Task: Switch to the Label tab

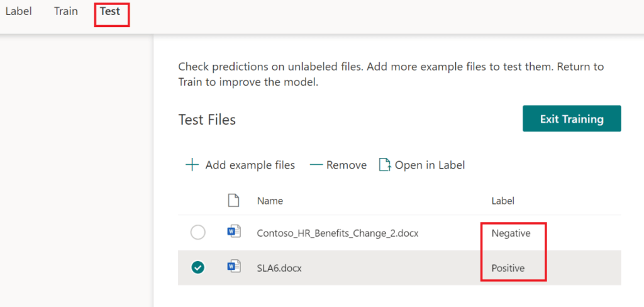Action: (18, 11)
